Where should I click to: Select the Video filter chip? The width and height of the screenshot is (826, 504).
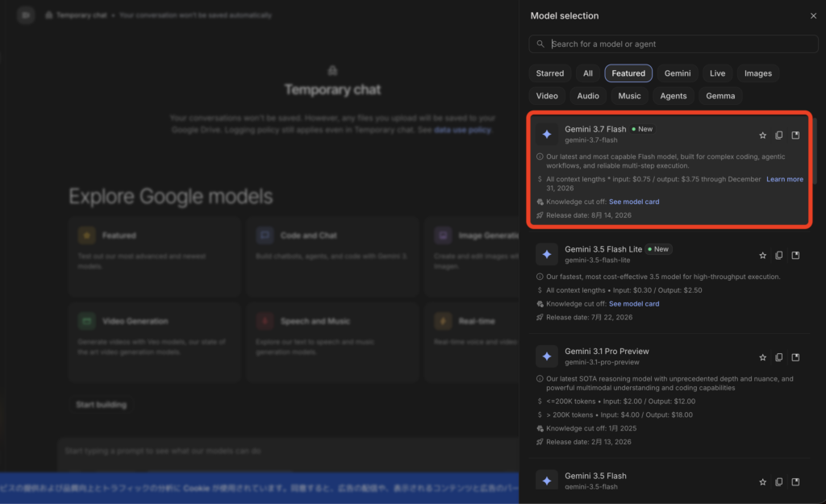(547, 96)
